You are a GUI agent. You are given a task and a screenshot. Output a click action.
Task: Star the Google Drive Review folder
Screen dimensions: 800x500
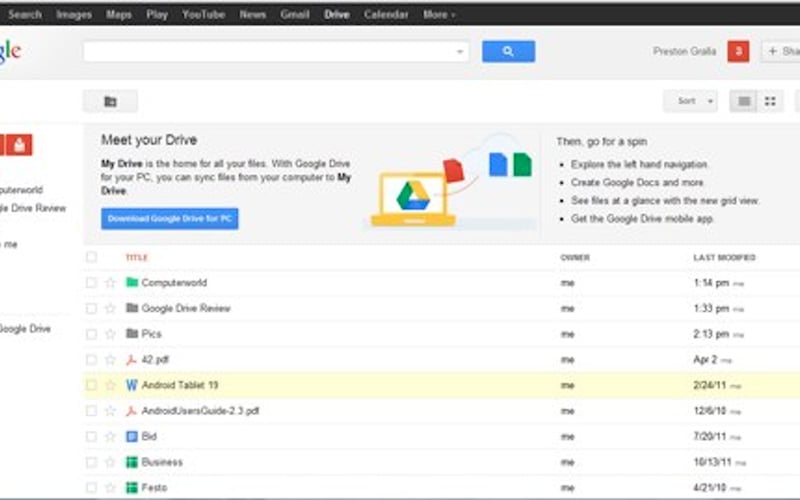[x=110, y=308]
